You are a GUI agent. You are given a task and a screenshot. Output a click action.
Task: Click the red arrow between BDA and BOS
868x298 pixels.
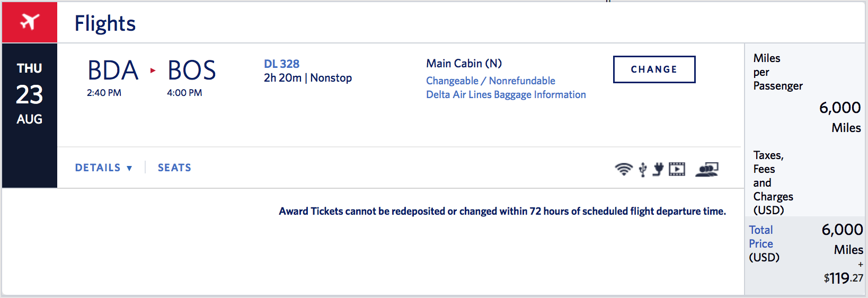point(153,71)
